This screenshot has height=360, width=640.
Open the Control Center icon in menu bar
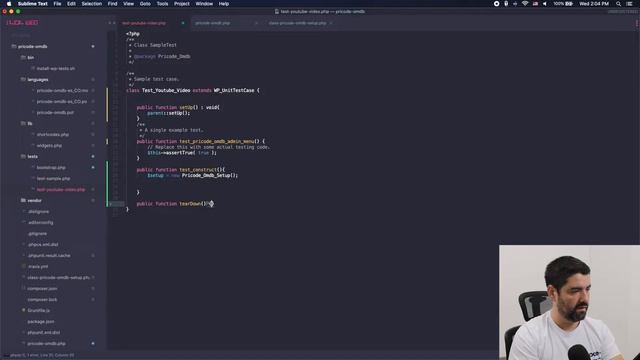629,4
